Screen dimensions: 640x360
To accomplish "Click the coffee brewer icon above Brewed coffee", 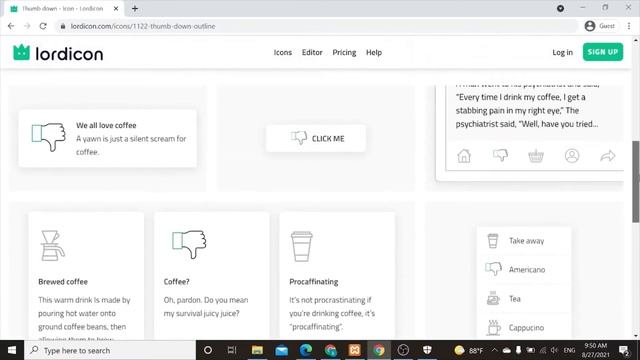I will (53, 245).
